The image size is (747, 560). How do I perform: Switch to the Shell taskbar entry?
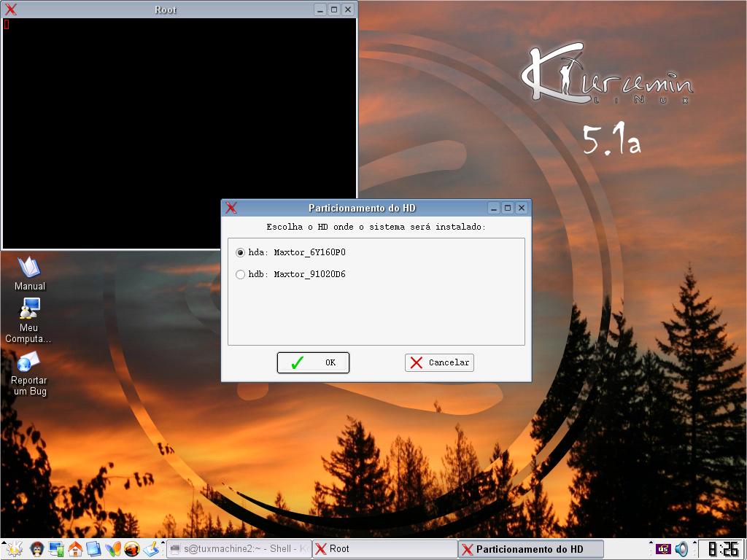239,549
